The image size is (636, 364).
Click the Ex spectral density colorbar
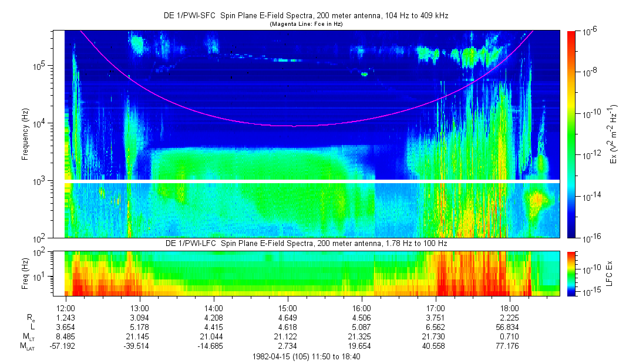tap(571, 134)
